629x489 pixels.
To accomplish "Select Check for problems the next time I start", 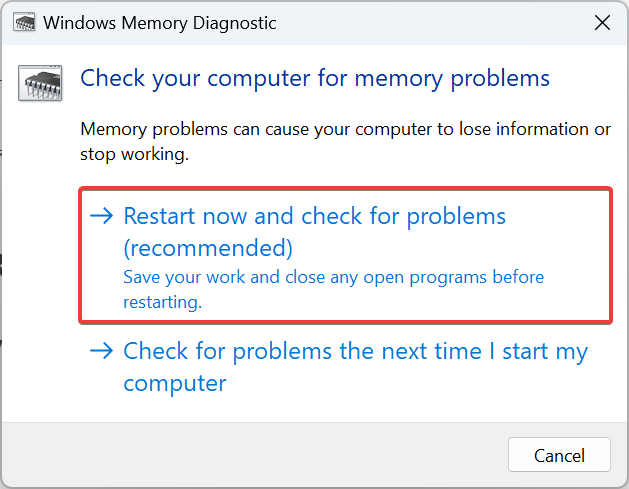I will pos(355,352).
